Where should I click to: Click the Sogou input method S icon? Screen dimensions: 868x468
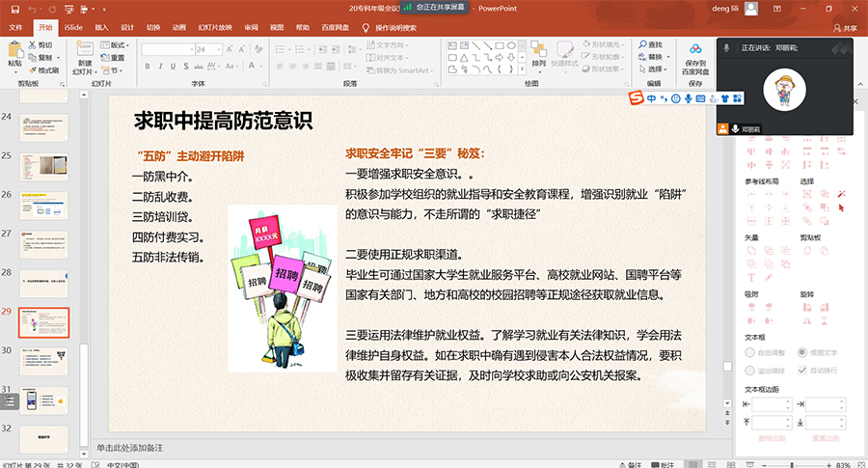[x=636, y=98]
